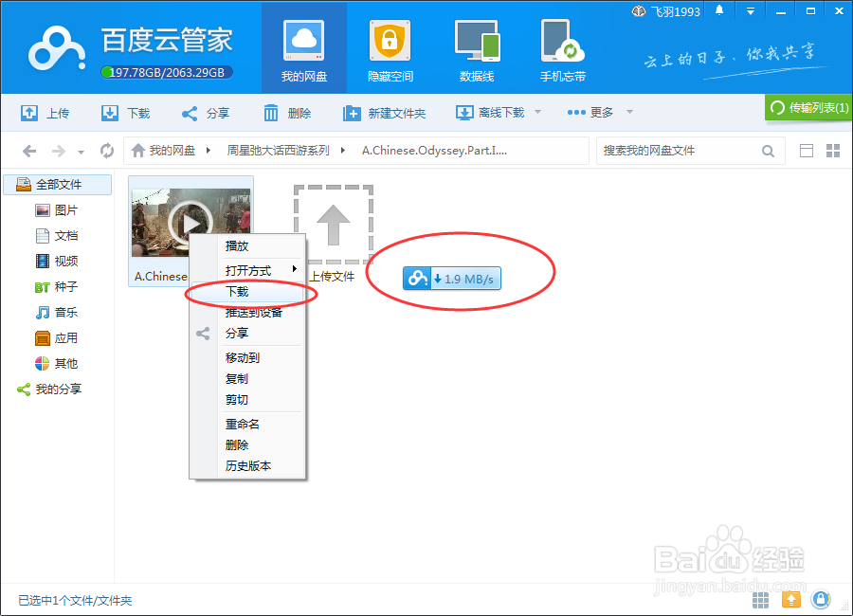Expand the 离线下载 dropdown arrow
Image resolution: width=853 pixels, height=616 pixels.
click(538, 112)
